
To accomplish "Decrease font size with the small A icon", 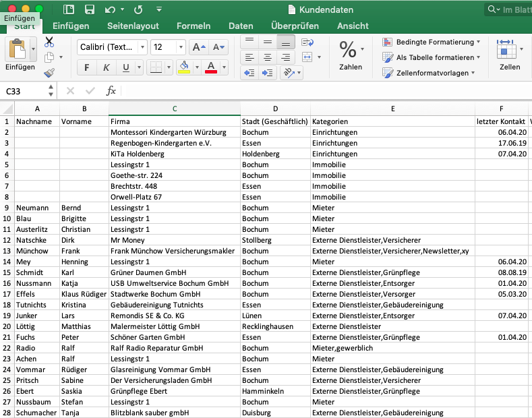I will pyautogui.click(x=218, y=47).
